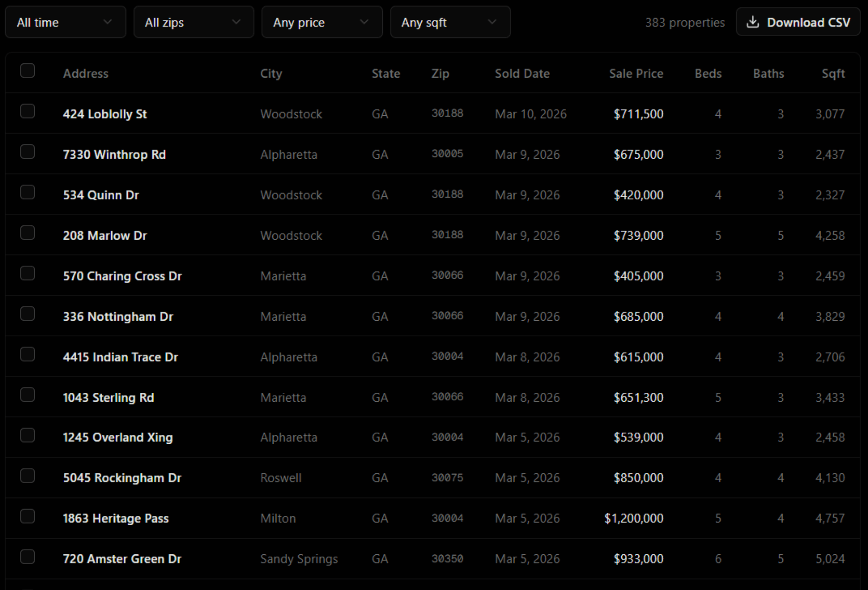Screen dimensions: 868x590
Task: Click the Any sqft dropdown chevron
Action: click(492, 22)
